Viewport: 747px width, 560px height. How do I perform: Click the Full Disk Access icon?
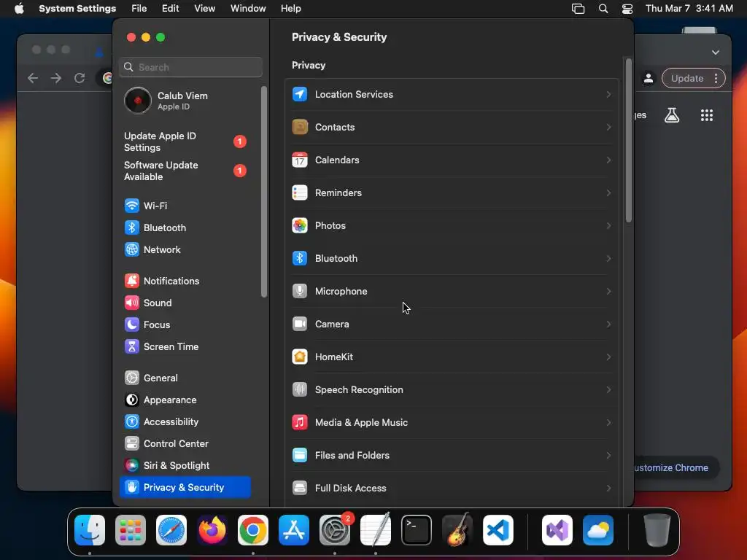[x=300, y=488]
